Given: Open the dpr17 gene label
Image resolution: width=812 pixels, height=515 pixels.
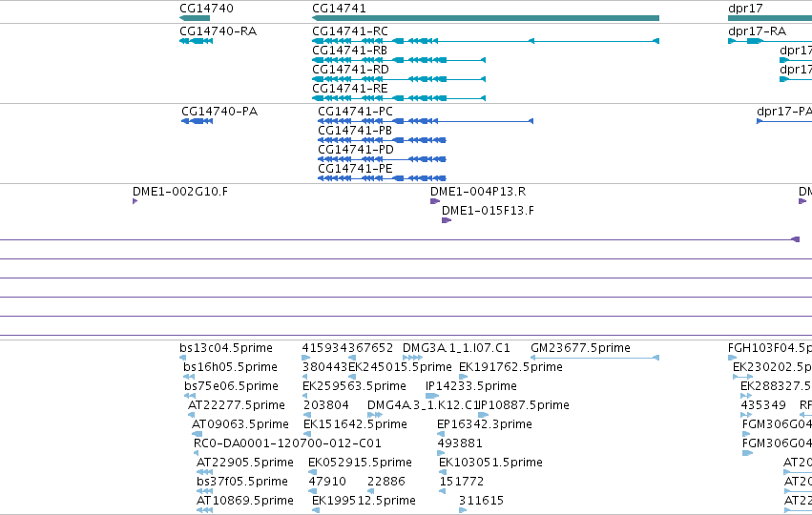Looking at the screenshot, I should [x=745, y=9].
